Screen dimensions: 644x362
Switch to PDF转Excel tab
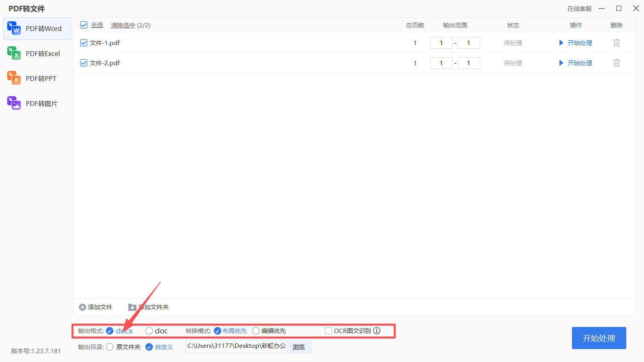(37, 54)
